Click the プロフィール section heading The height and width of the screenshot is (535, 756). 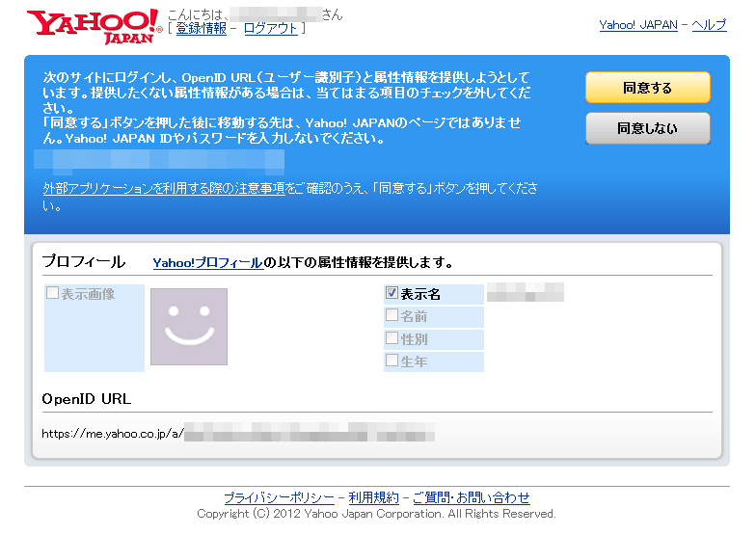pos(83,262)
